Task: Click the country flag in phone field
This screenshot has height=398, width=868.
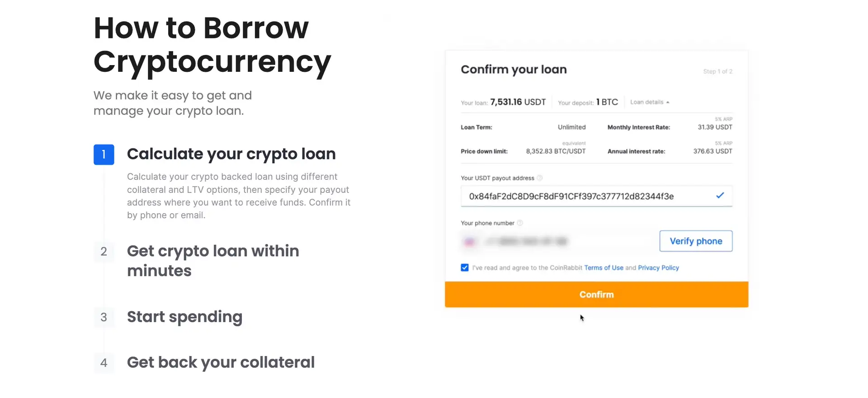Action: pos(469,242)
